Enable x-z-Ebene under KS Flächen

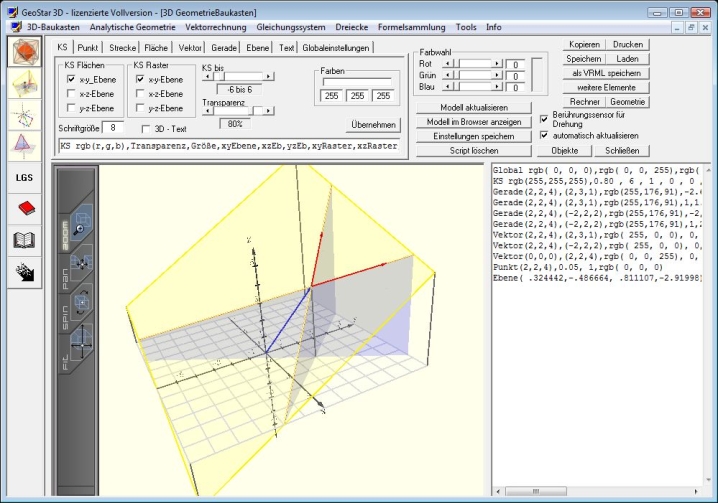71,93
